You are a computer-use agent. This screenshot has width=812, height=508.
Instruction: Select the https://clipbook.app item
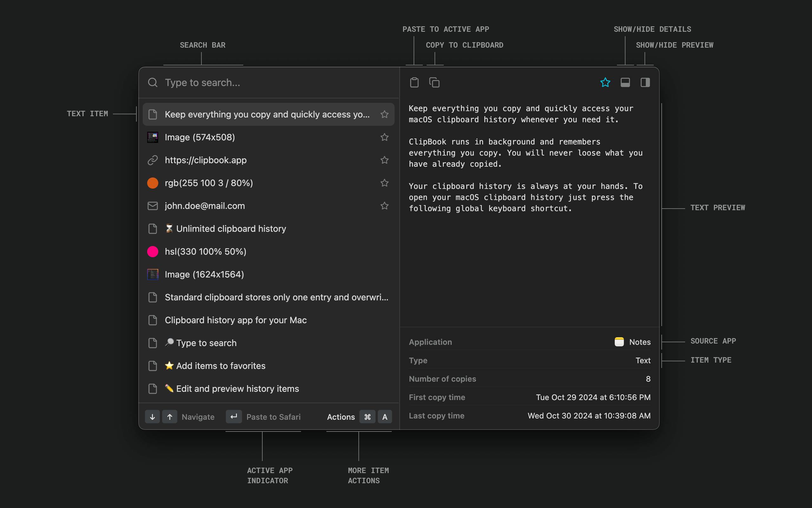(268, 160)
